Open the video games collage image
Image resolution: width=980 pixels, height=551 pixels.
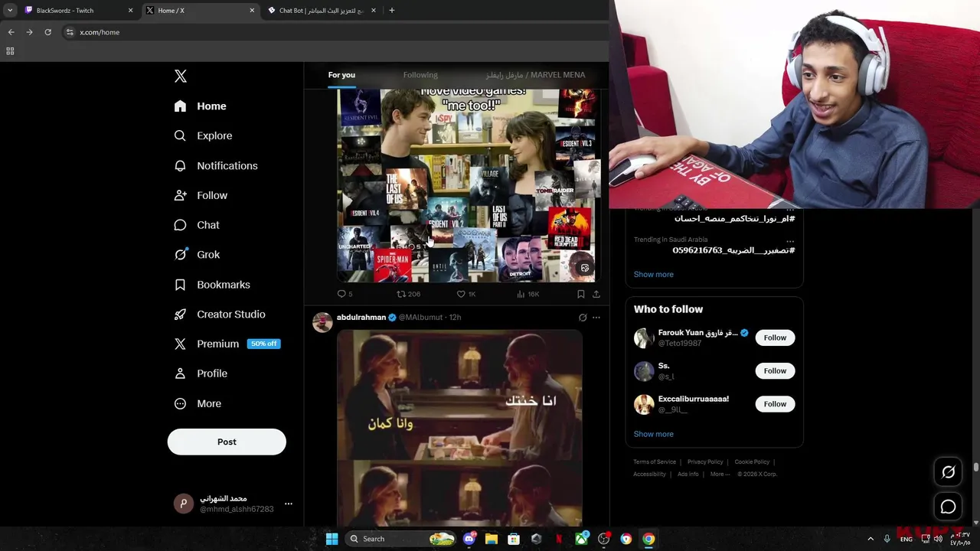[x=469, y=185]
